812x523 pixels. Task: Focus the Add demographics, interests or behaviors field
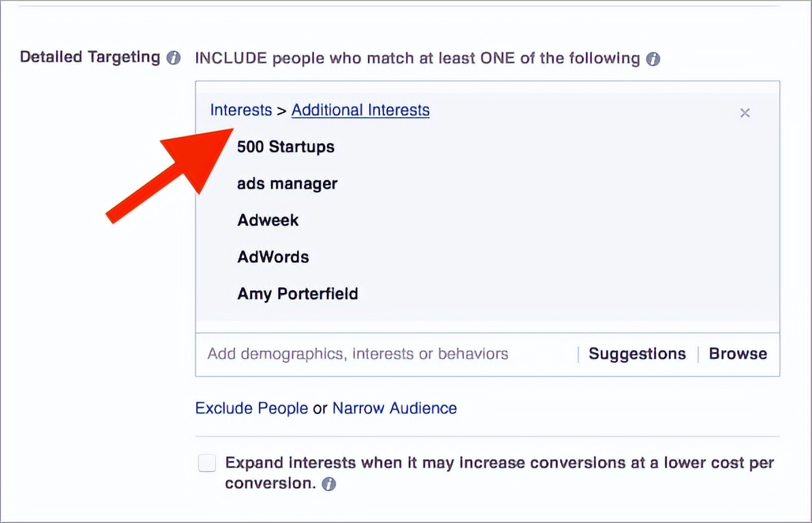[358, 354]
